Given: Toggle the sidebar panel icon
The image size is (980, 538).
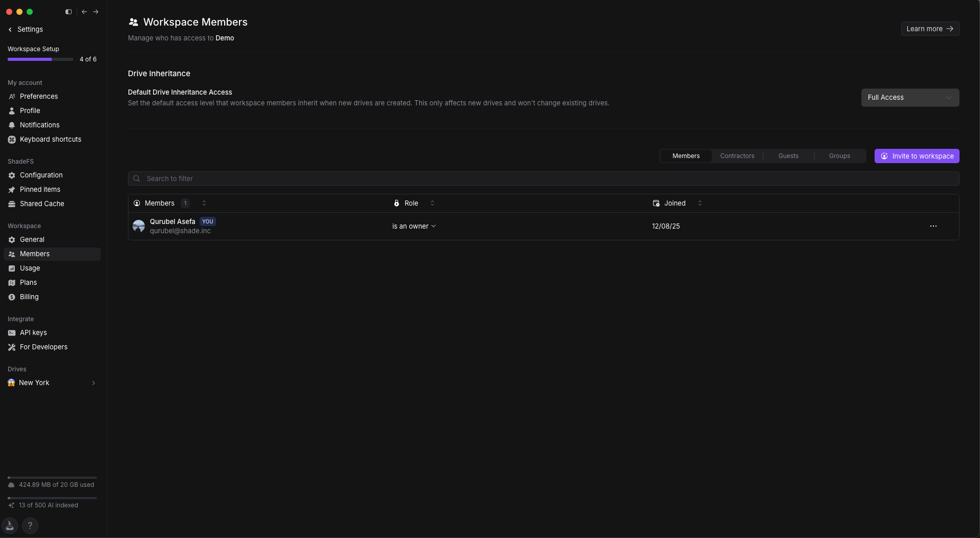Looking at the screenshot, I should coord(69,12).
